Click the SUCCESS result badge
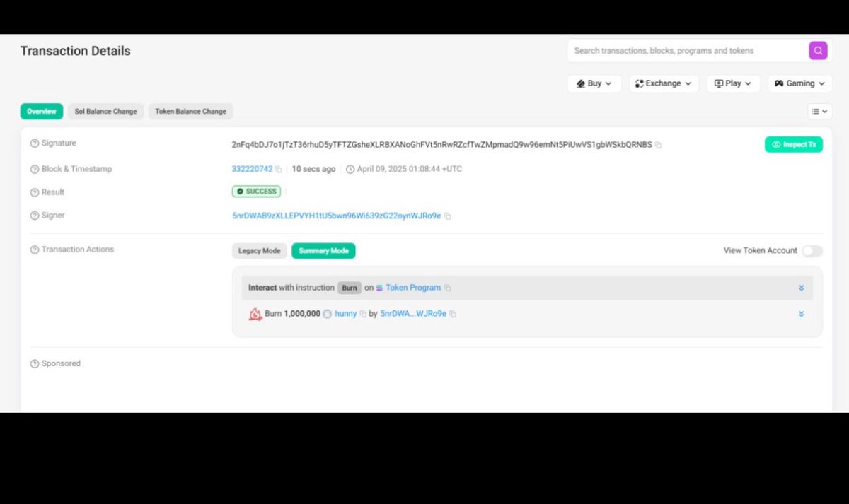Viewport: 849px width, 504px height. [x=256, y=192]
